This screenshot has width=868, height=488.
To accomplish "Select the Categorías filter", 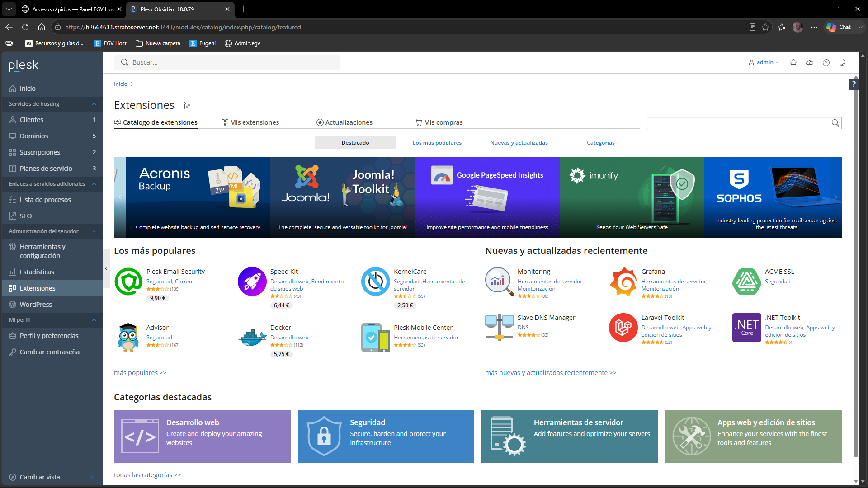I will pos(601,143).
